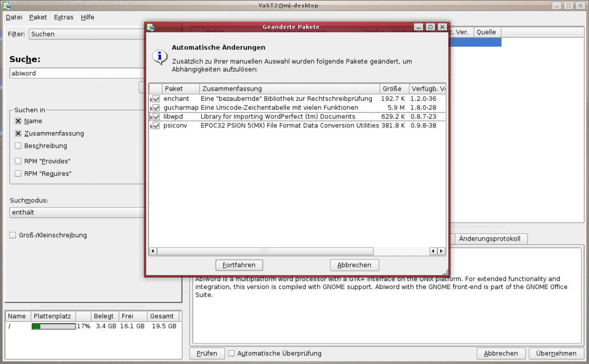Viewport: 589px width, 364px height.
Task: Click version value 1.8.0-28
Action: [423, 108]
